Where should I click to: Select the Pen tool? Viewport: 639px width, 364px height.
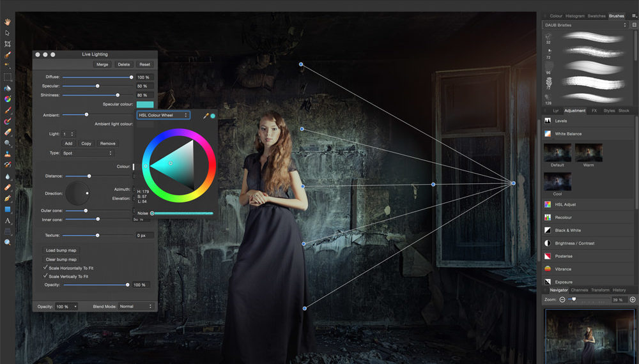click(x=7, y=199)
